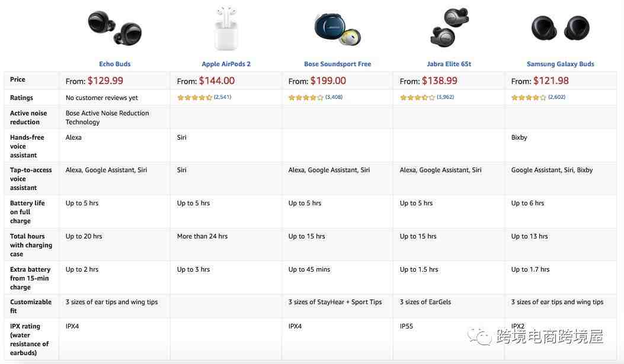The image size is (624, 364).
Task: Open the 2,541 AirPods reviews count
Action: 222,97
